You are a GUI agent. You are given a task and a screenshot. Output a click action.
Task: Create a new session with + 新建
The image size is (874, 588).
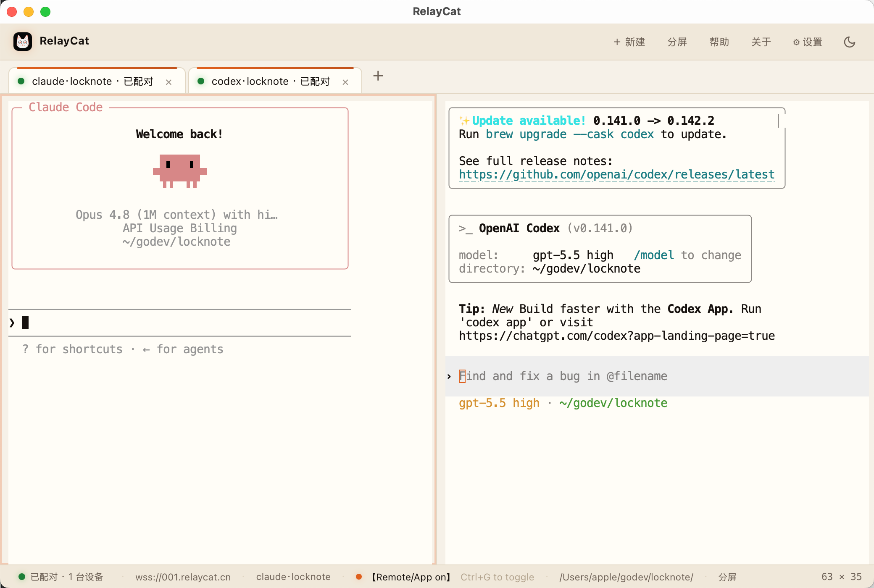[629, 42]
